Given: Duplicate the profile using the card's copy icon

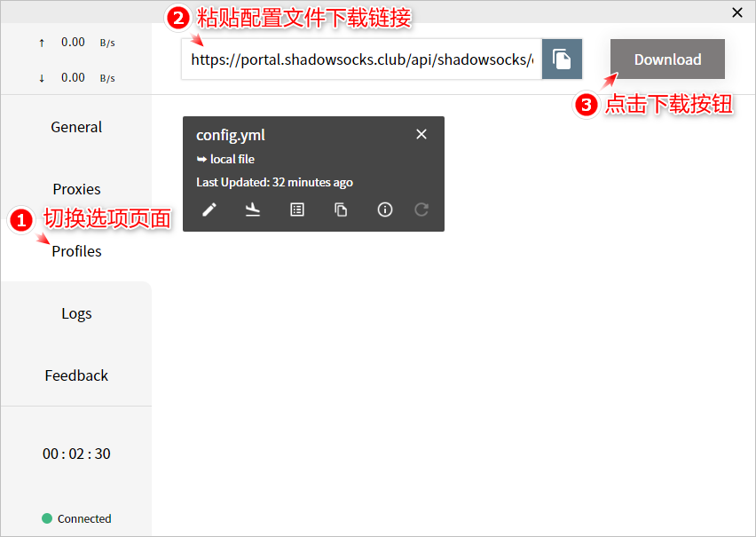Looking at the screenshot, I should [341, 209].
